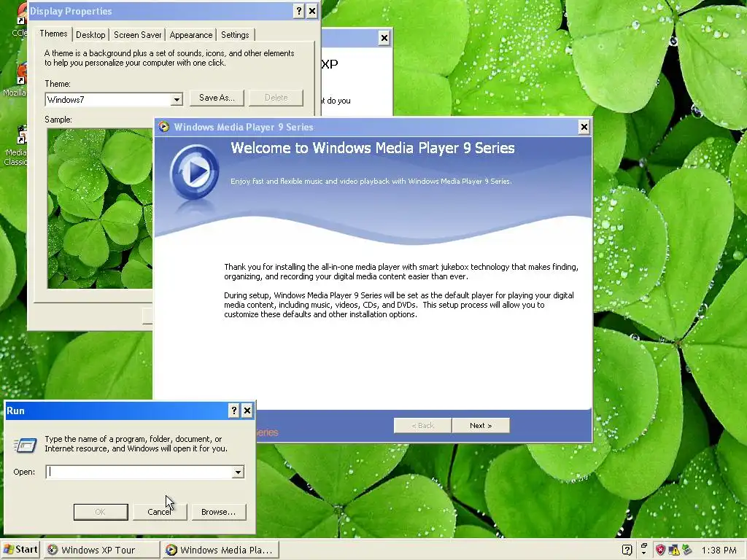The image size is (747, 560).
Task: Switch to the Screen Saver tab
Action: (138, 35)
